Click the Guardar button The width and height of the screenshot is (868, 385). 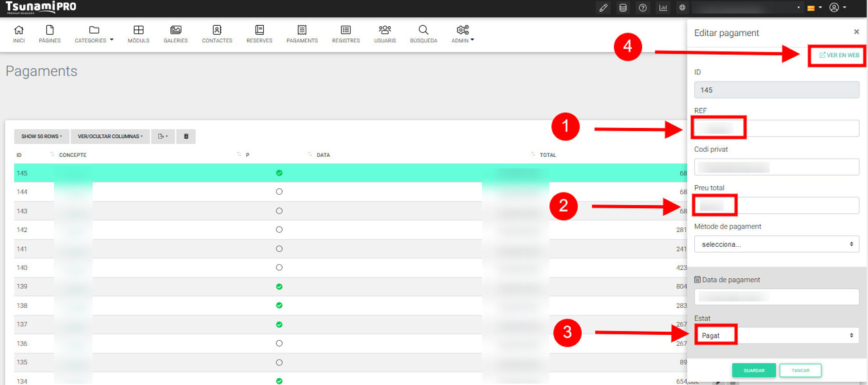(x=754, y=370)
